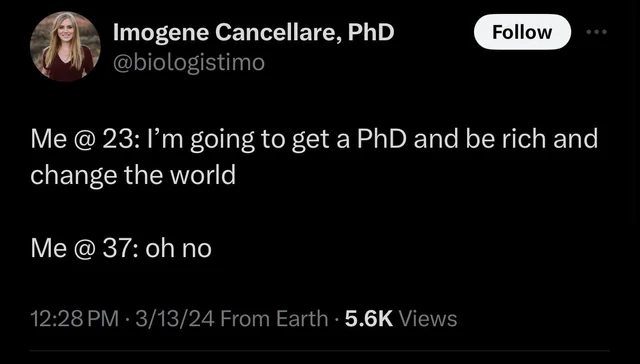Select the number 23 in the tweet
Screen dimensions: 640x364
click(117, 139)
